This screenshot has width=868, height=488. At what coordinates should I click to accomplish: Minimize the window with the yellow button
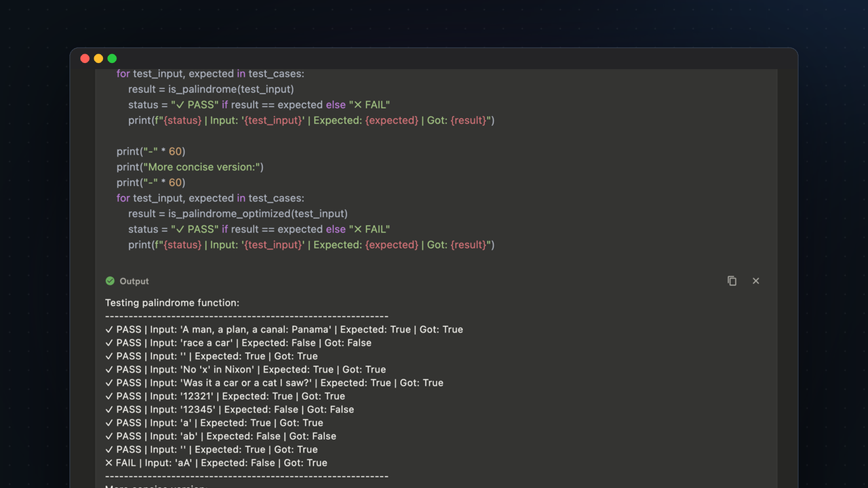(x=98, y=58)
